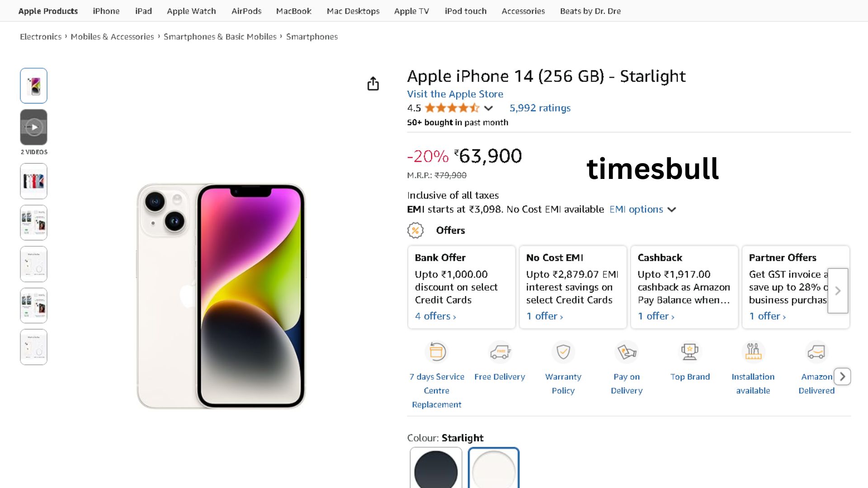This screenshot has height=488, width=868.
Task: Go to the MacBook menu item
Action: pos(293,11)
